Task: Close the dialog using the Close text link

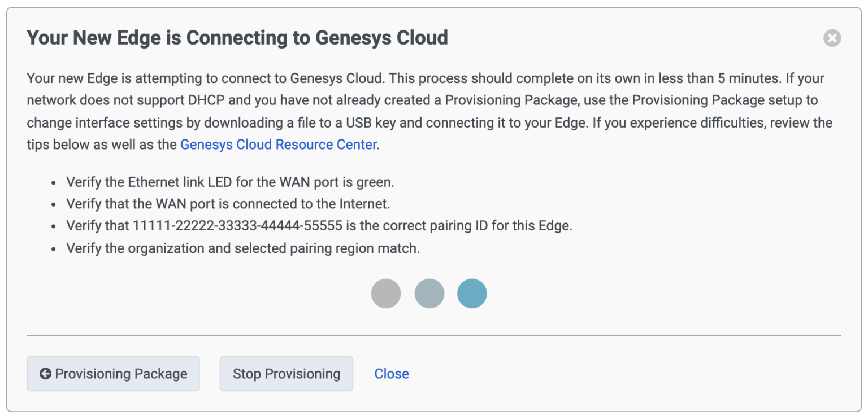Action: 391,374
